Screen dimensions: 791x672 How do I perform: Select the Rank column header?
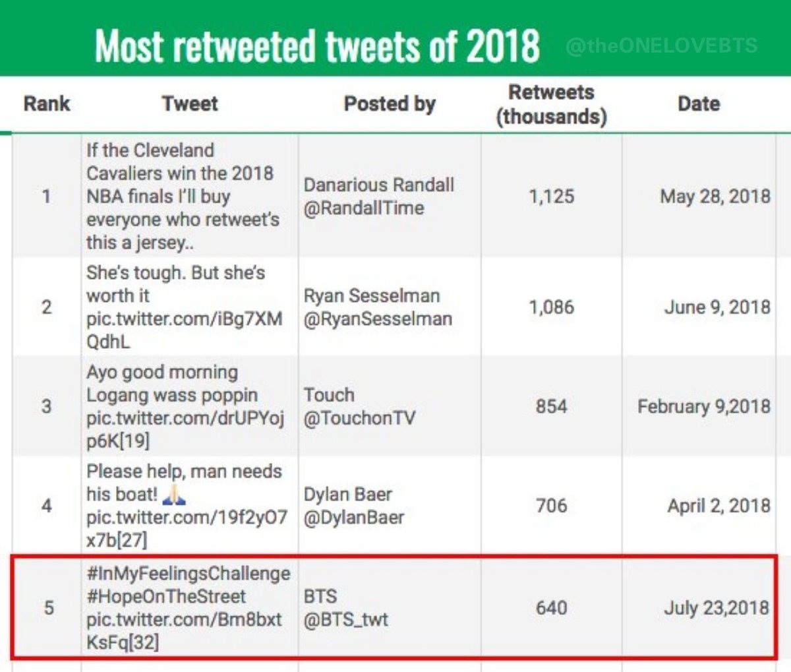[47, 104]
